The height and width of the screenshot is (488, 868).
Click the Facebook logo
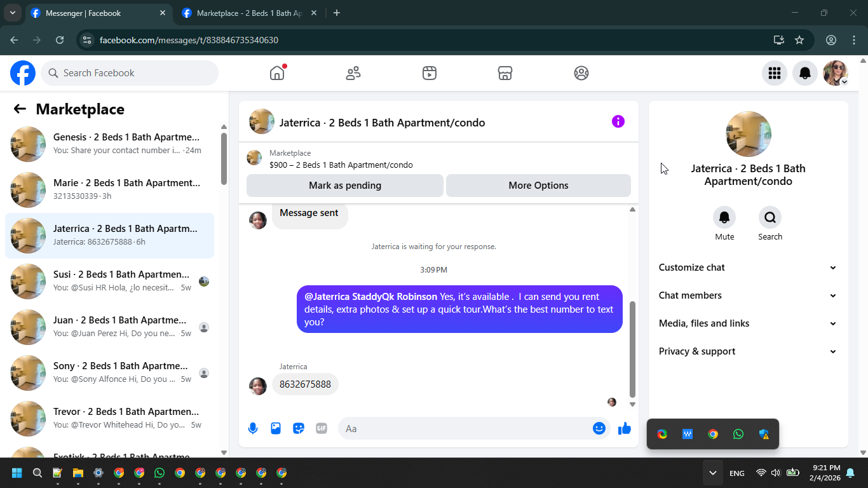[23, 73]
